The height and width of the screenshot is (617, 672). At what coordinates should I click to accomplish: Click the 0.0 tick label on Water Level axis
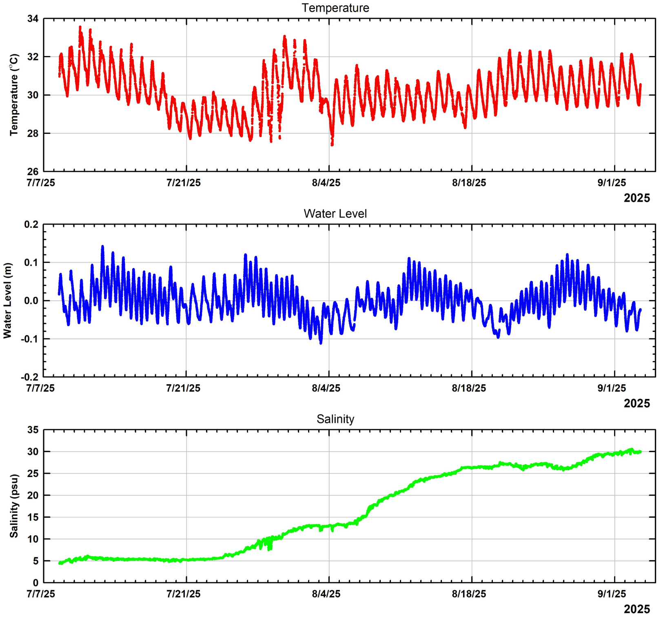[31, 301]
